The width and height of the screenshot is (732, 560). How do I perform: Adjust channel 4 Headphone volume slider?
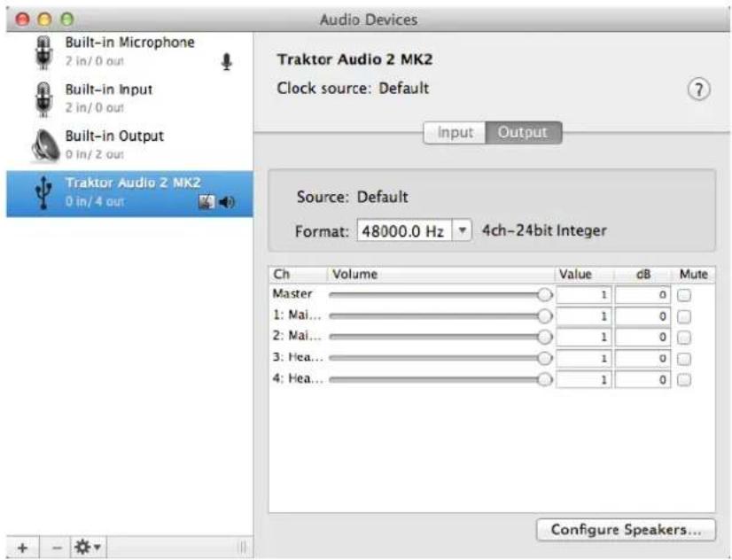point(440,379)
